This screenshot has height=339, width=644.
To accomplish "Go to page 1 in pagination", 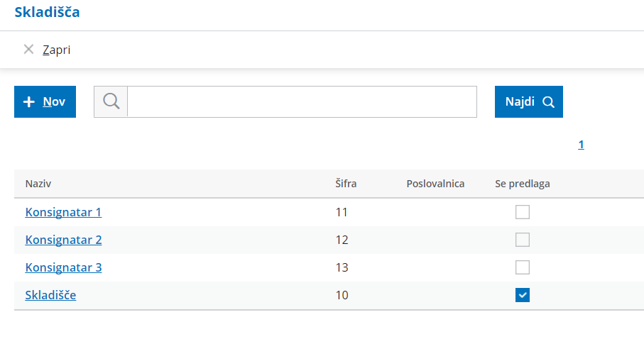I will click(x=581, y=145).
